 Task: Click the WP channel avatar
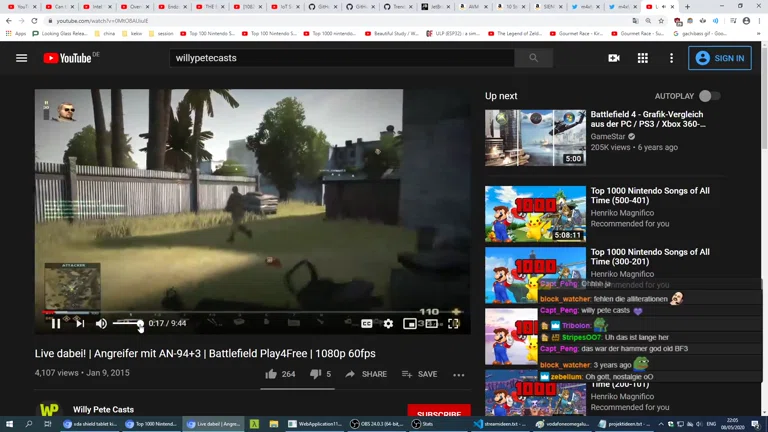(49, 409)
